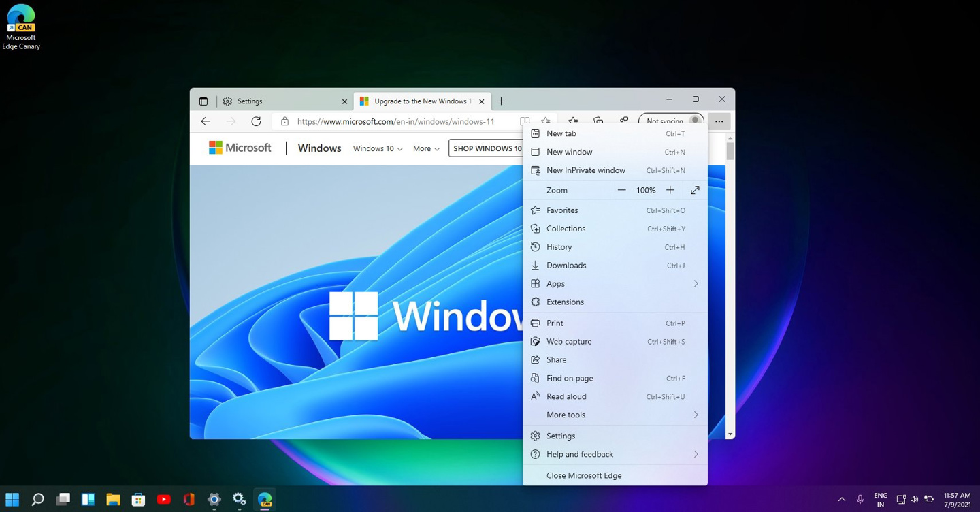Viewport: 980px width, 512px height.
Task: Refresh the Windows 11 webpage
Action: (x=256, y=121)
